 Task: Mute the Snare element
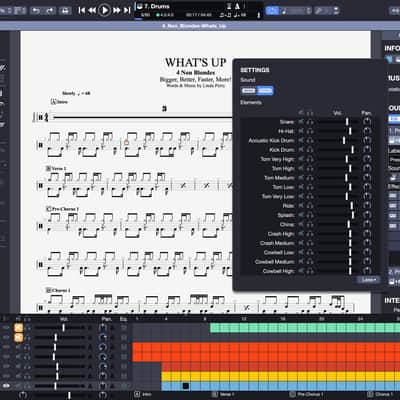click(x=301, y=122)
